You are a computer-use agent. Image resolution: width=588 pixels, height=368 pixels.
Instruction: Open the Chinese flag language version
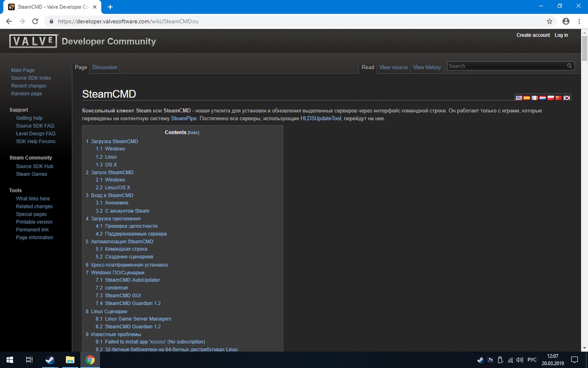click(559, 98)
